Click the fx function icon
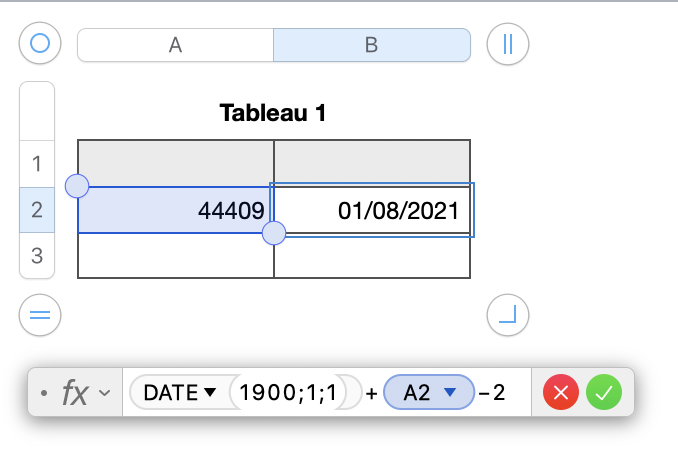The height and width of the screenshot is (466, 678). tap(75, 393)
